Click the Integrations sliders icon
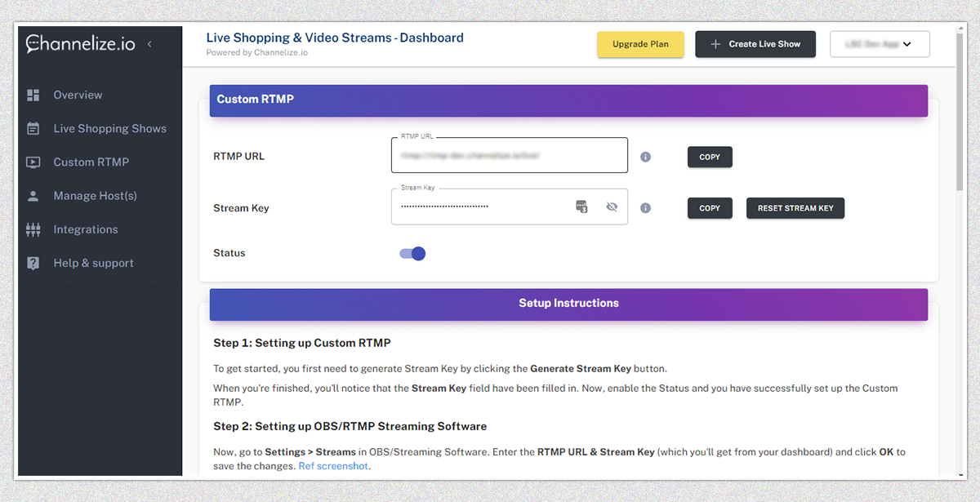980x502 pixels. (33, 229)
